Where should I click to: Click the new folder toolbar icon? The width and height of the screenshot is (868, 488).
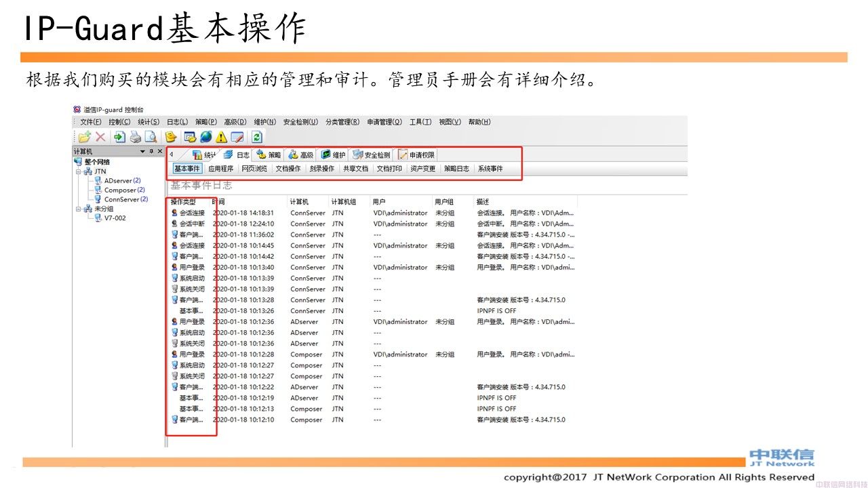pyautogui.click(x=84, y=137)
